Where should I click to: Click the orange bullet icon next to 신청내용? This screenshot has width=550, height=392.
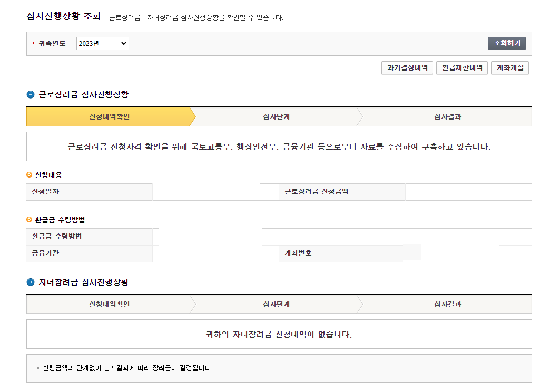tap(30, 175)
